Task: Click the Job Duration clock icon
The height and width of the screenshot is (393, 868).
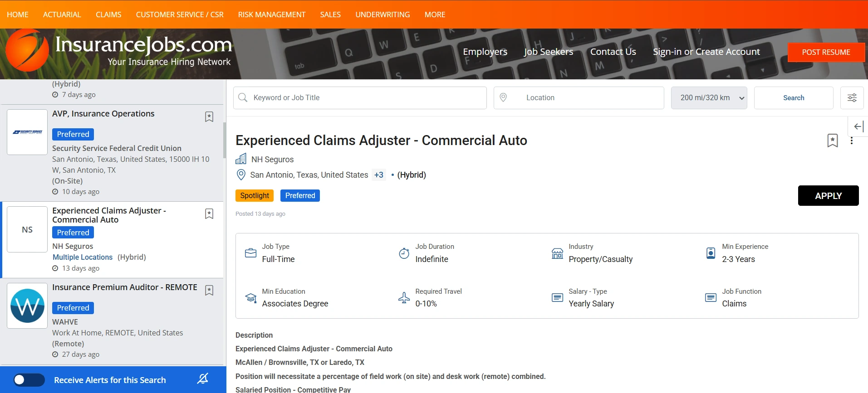Action: click(x=404, y=253)
